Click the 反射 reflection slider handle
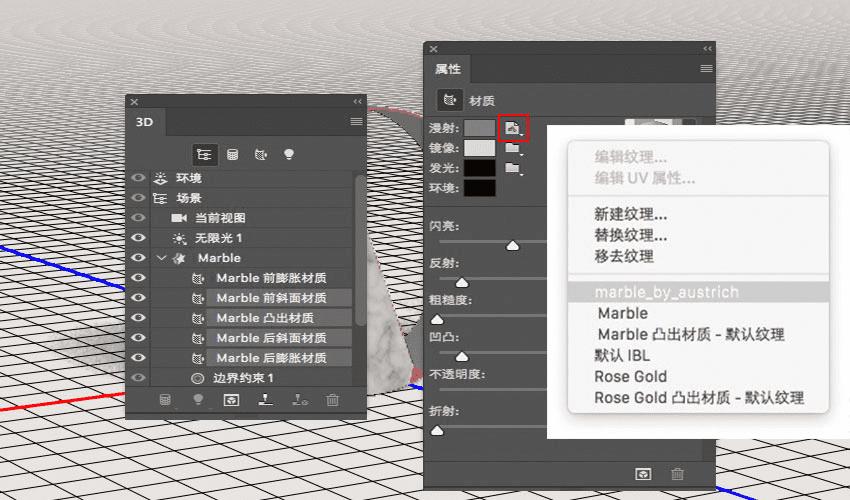The width and height of the screenshot is (850, 500). 462,283
